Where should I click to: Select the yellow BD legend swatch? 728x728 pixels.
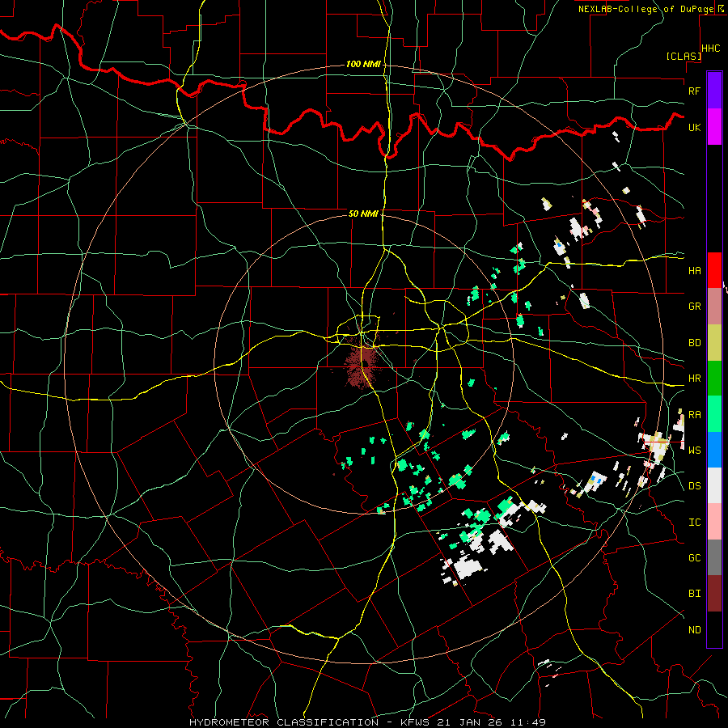coord(714,343)
